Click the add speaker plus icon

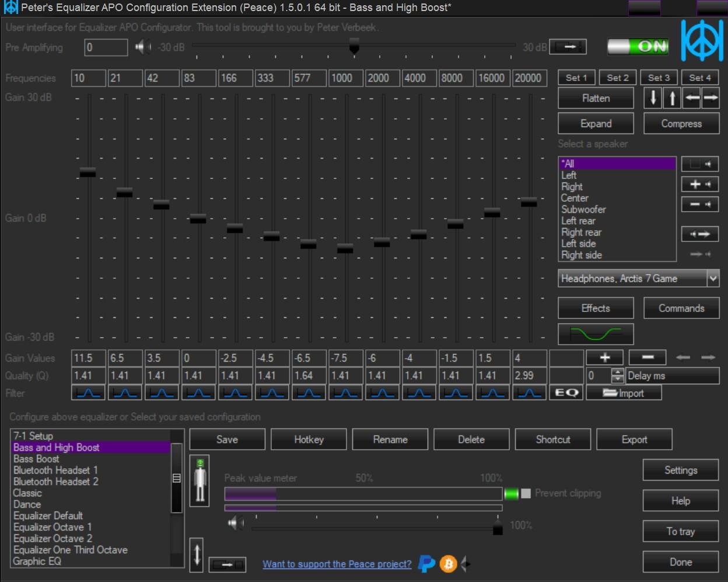pos(699,184)
